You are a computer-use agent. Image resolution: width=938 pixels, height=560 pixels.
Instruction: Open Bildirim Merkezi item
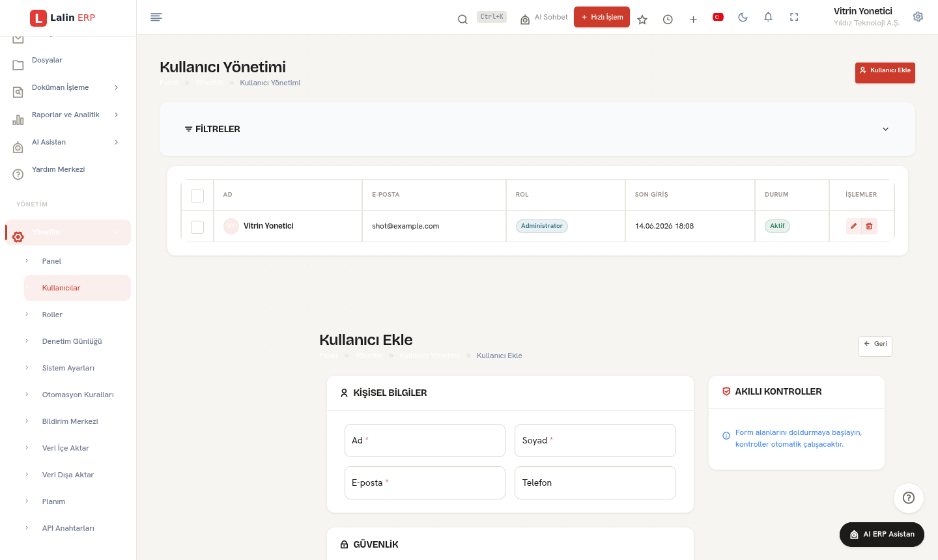[70, 421]
